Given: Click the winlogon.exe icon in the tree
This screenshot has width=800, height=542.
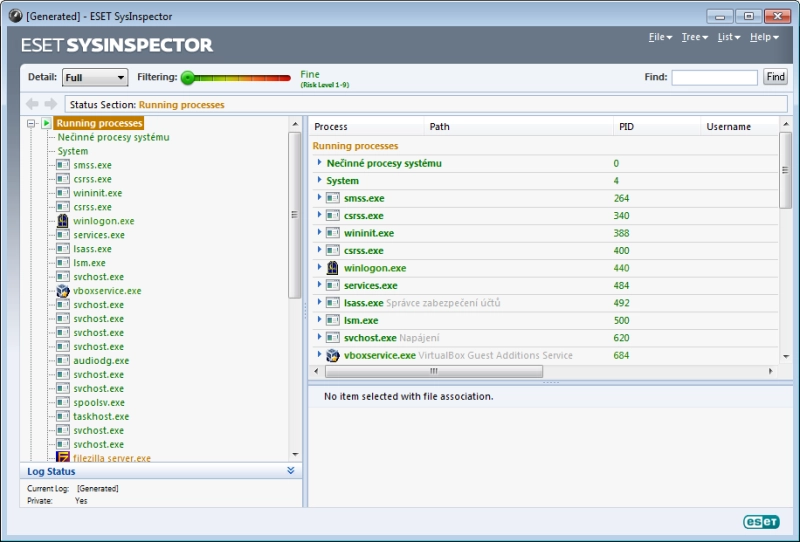Looking at the screenshot, I should (63, 221).
